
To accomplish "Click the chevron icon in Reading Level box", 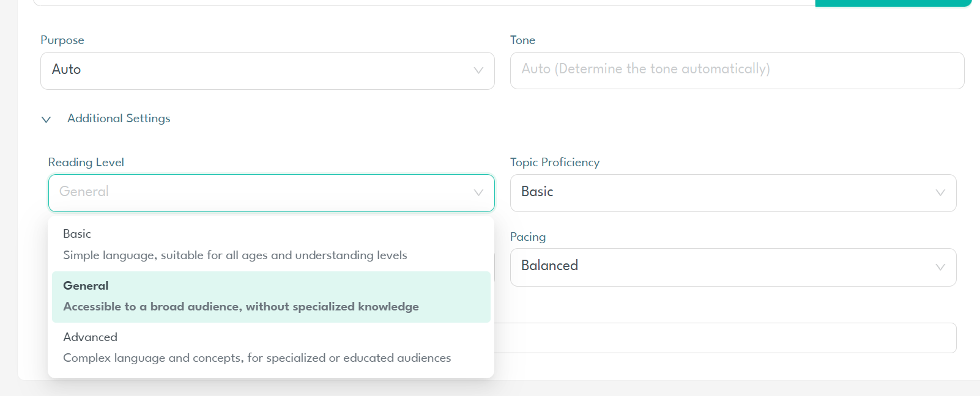I will click(x=478, y=193).
